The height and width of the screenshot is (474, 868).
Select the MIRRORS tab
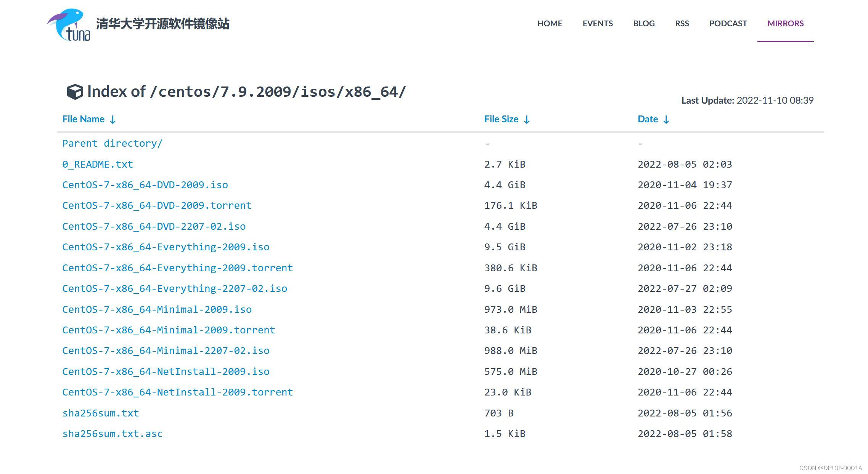click(786, 23)
